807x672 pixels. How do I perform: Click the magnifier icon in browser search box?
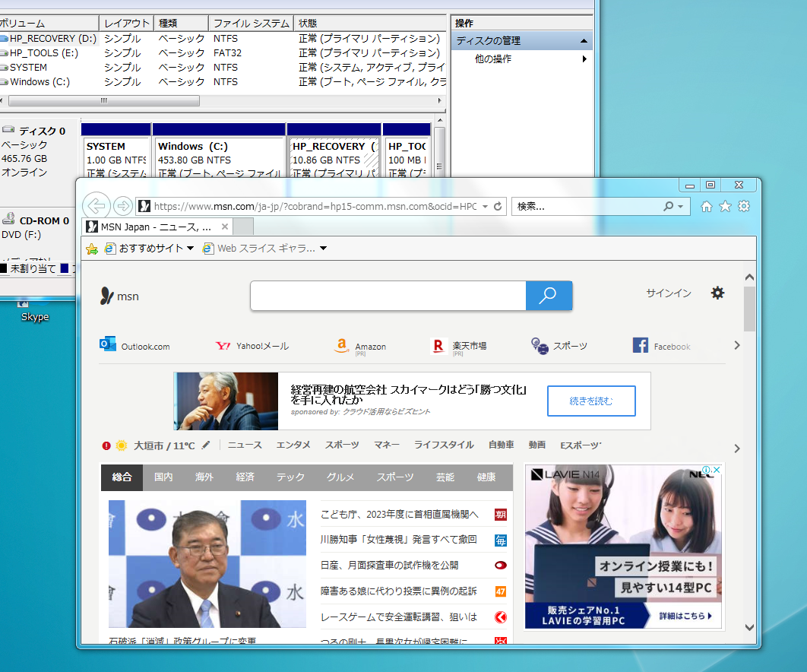pos(668,207)
